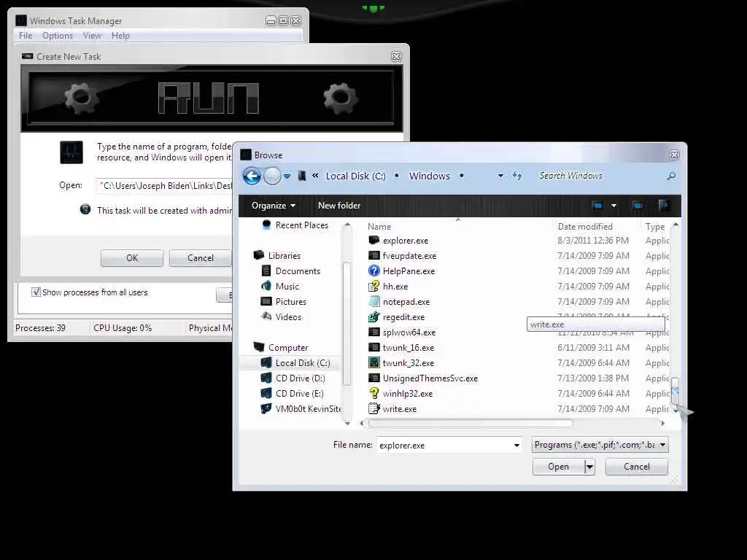Click the navigation pane scrollbar

click(x=347, y=324)
